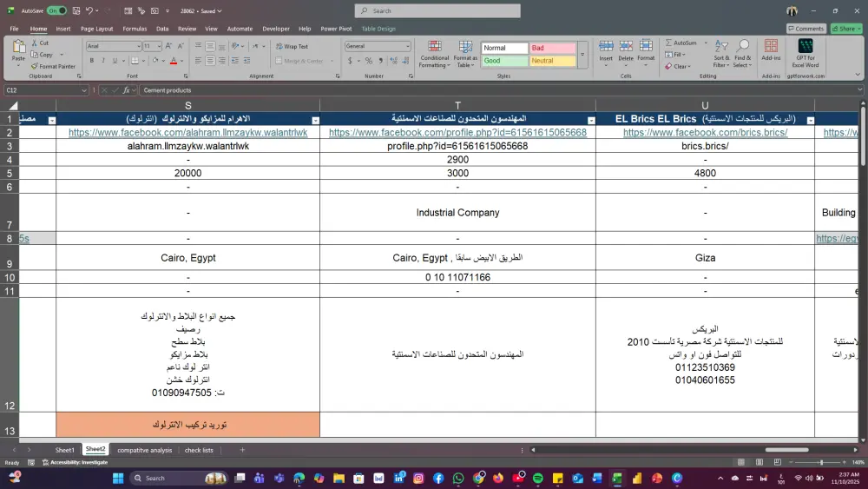Click the Comma Style icon
This screenshot has width=868, height=489.
(381, 60)
